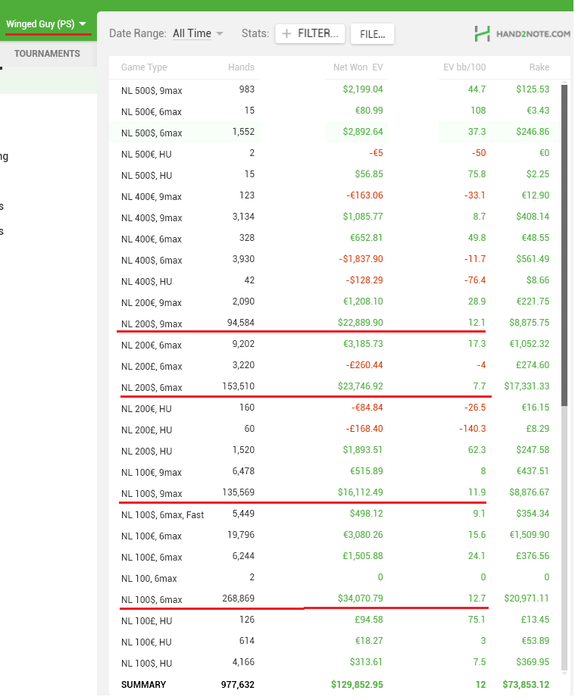Viewport: 575px width, 700px height.
Task: Open the FILTER... stats button
Action: point(310,34)
